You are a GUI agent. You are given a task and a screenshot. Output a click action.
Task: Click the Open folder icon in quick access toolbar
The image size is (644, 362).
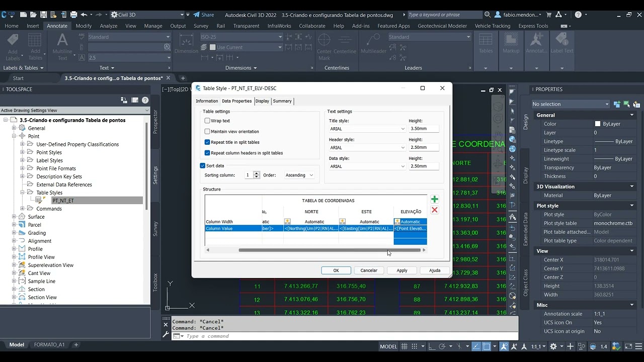point(33,15)
